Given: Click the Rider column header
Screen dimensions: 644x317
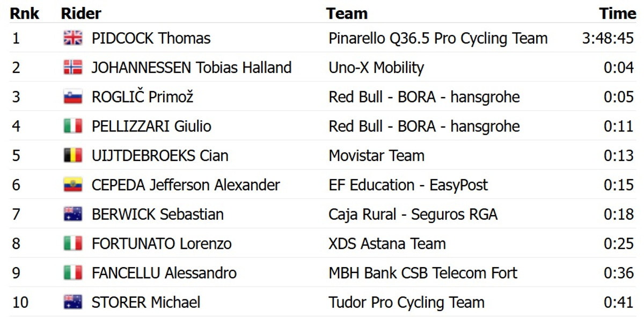Looking at the screenshot, I should tap(81, 13).
